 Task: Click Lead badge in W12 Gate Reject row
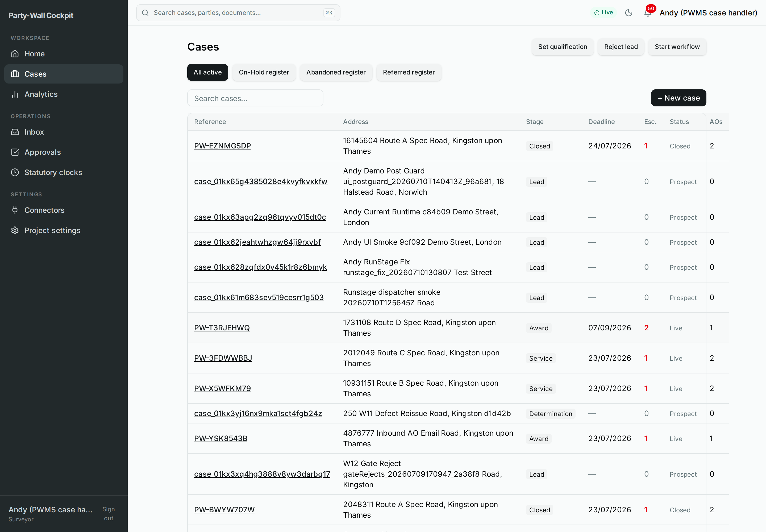(x=536, y=474)
